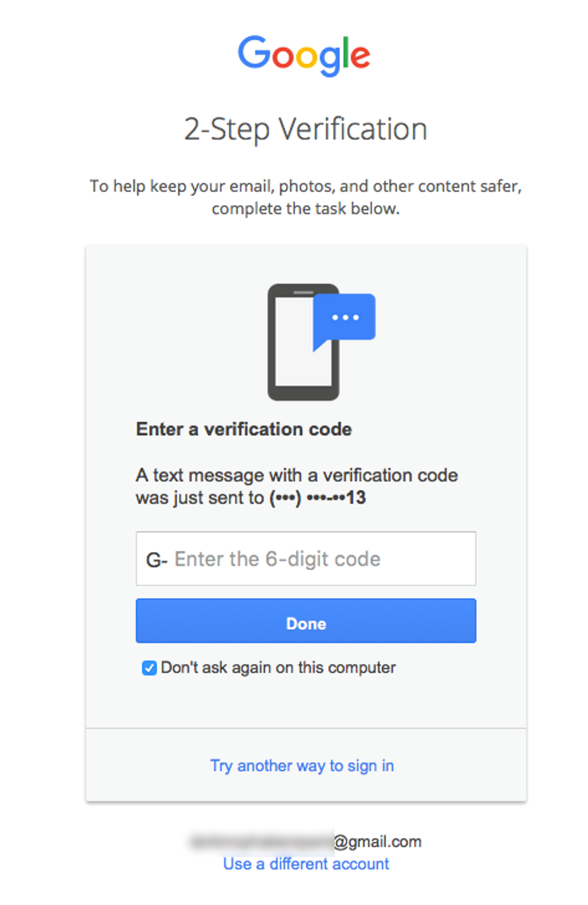Click the Enter the 6-digit code placeholder
The image size is (588, 905).
[278, 559]
